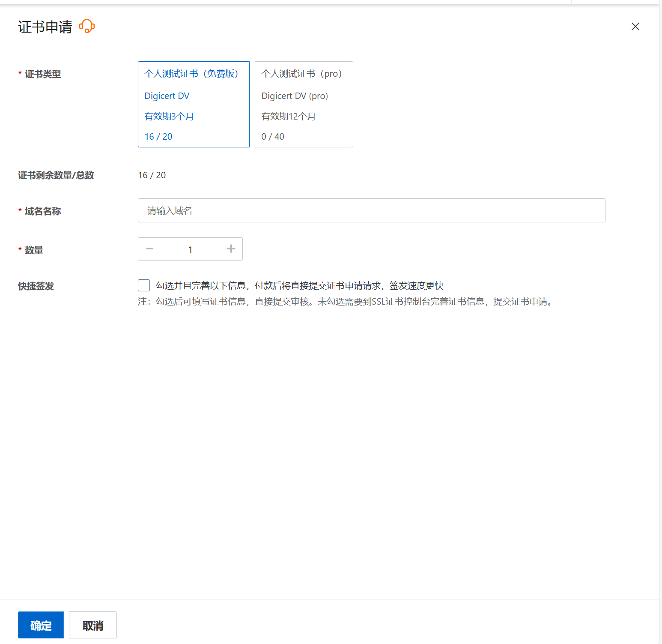The height and width of the screenshot is (644, 662).
Task: Click the 勾选并且完善以下信息 checkbox label text
Action: [x=300, y=286]
